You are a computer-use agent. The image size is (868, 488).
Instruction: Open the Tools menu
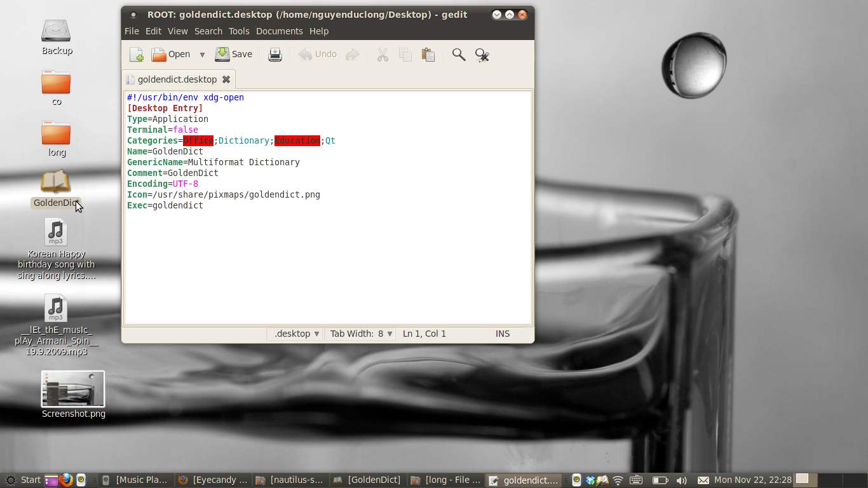(239, 31)
